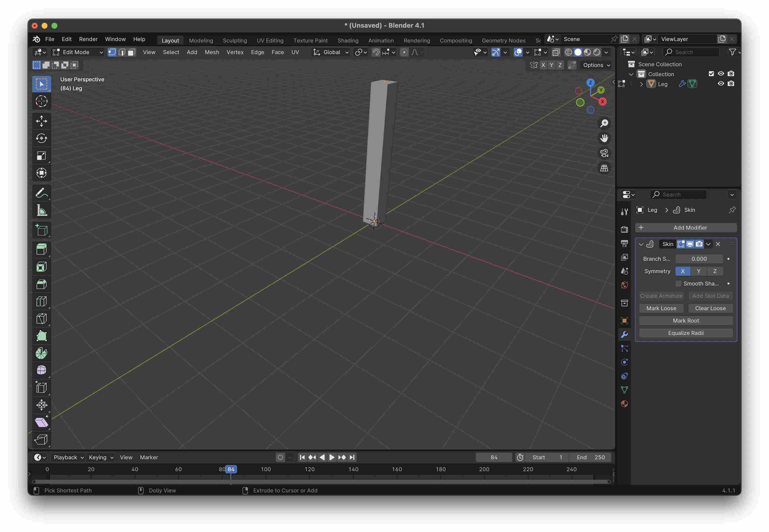Image resolution: width=769 pixels, height=532 pixels.
Task: Select the Poly Build tool
Action: tap(41, 336)
